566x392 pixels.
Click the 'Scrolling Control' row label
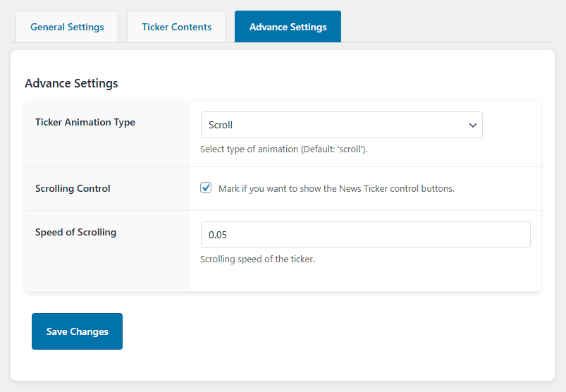pos(73,188)
